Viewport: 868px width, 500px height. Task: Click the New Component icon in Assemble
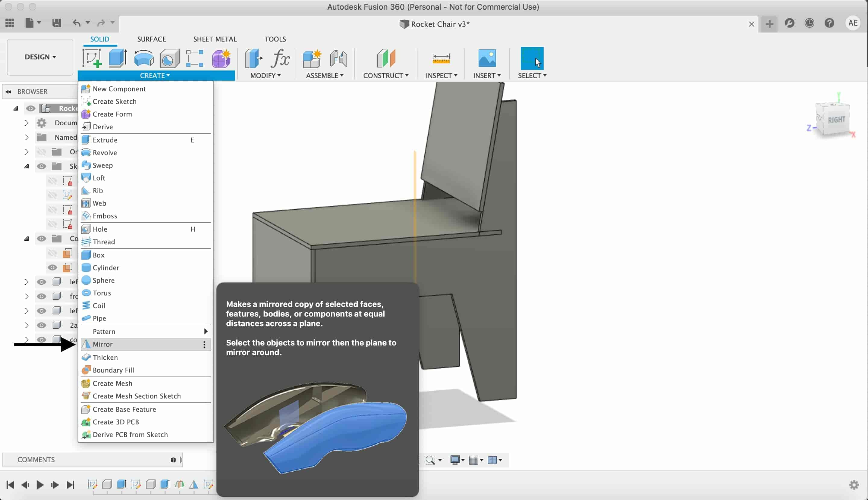pyautogui.click(x=312, y=58)
